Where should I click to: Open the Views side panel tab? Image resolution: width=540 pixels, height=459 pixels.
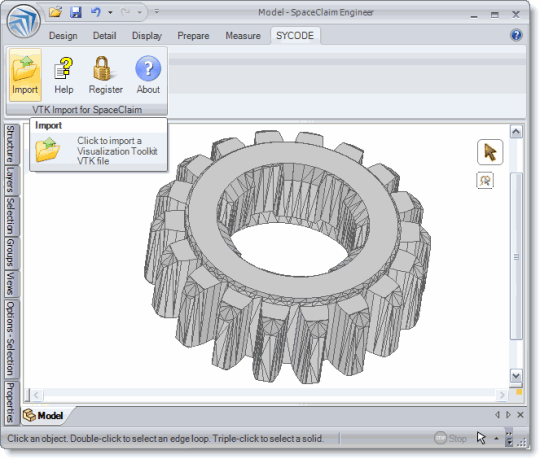[x=11, y=284]
